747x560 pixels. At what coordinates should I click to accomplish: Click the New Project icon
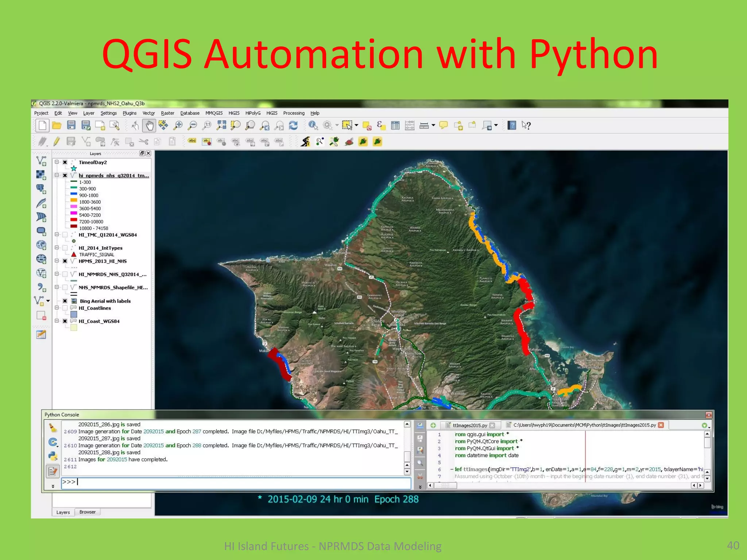[42, 125]
